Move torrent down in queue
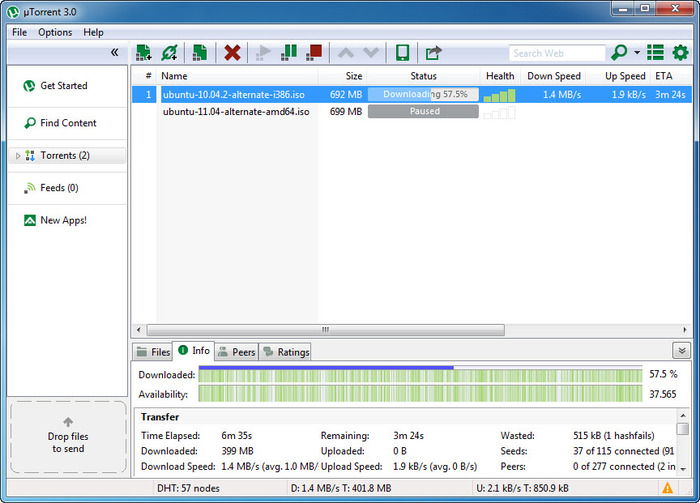This screenshot has height=503, width=700. point(371,53)
